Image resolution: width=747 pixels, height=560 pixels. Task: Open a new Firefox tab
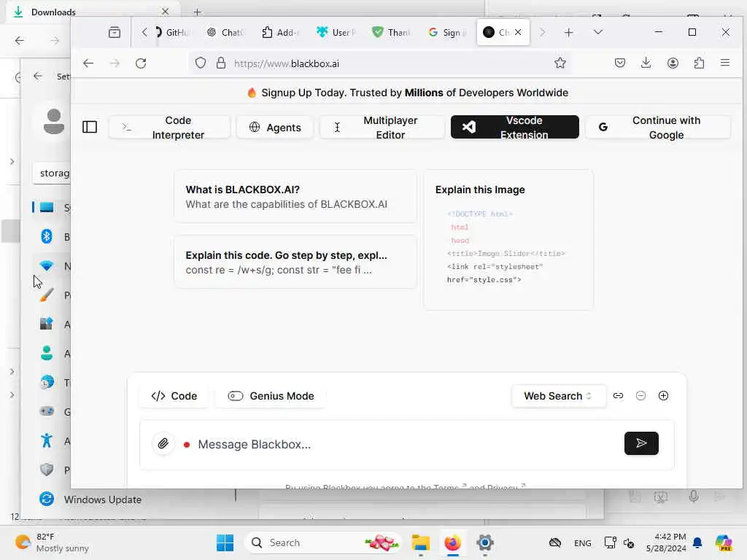[x=568, y=32]
